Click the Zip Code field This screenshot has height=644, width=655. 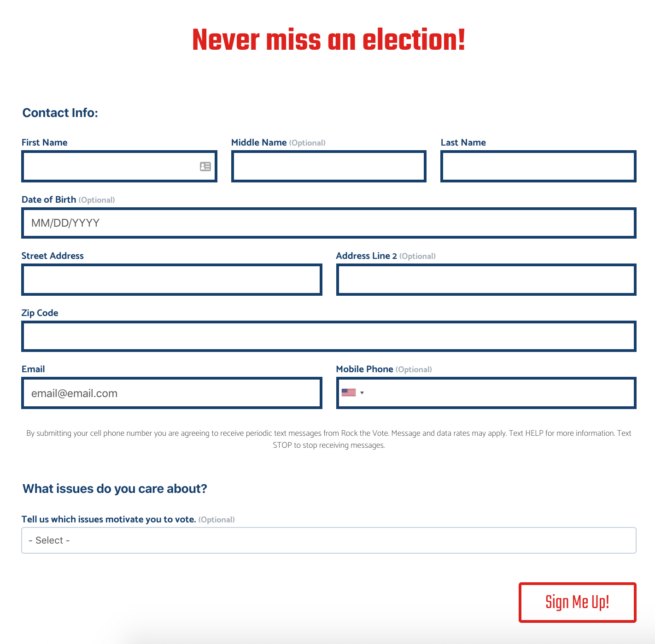tap(329, 336)
